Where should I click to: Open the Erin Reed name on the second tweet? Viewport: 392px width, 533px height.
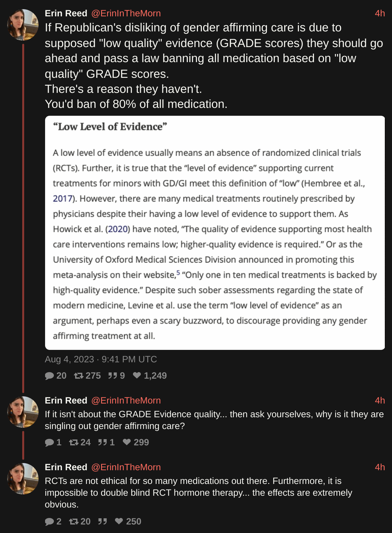(66, 401)
